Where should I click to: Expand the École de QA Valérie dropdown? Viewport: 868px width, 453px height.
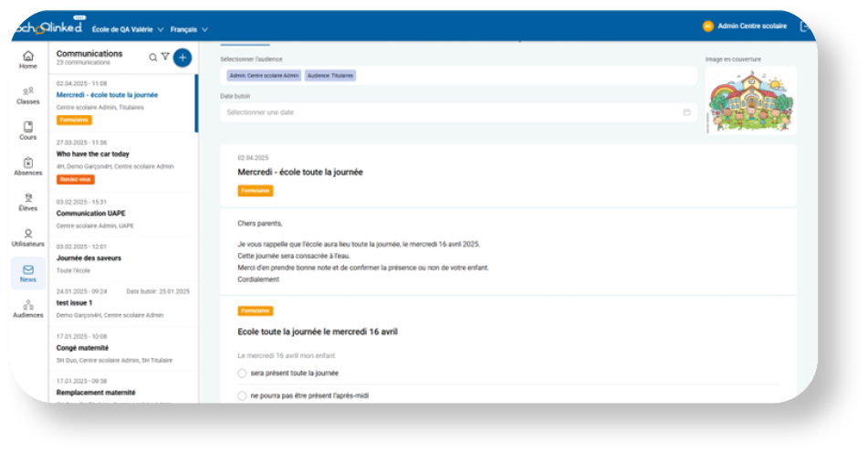128,29
